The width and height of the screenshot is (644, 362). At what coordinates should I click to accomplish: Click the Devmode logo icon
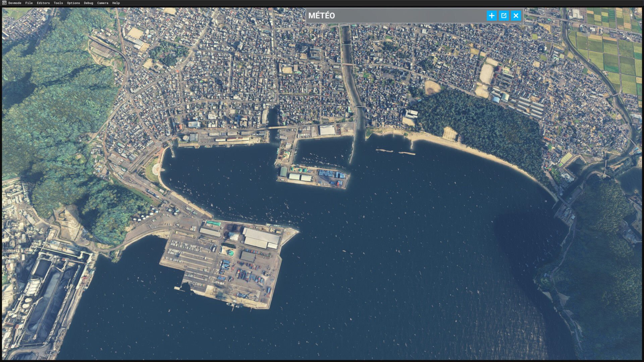[x=4, y=3]
